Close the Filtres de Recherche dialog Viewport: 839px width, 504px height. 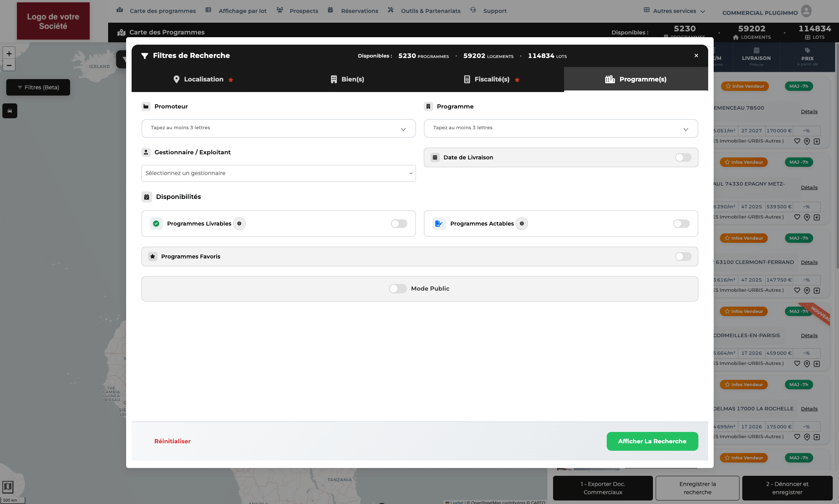696,56
